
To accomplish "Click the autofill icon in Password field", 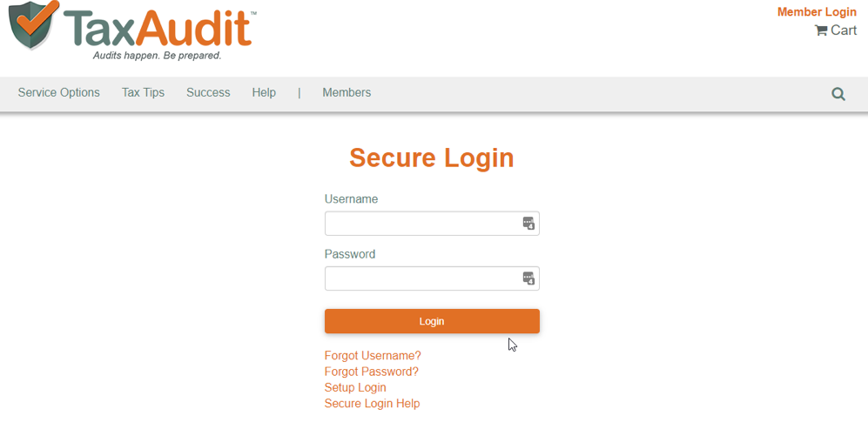I will click(528, 278).
